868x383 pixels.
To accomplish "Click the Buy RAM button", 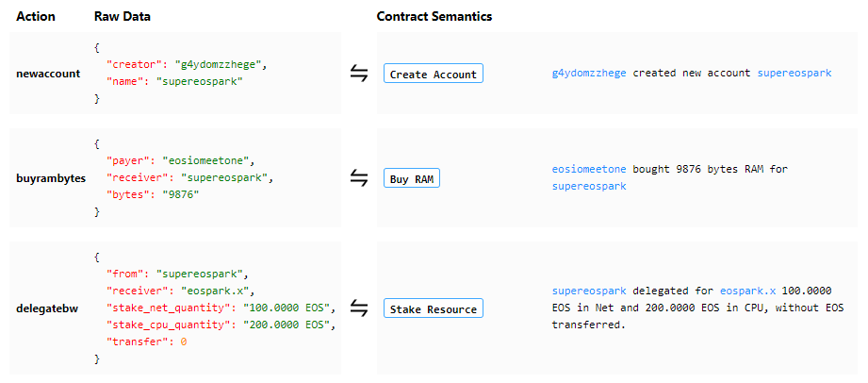I will pos(411,178).
